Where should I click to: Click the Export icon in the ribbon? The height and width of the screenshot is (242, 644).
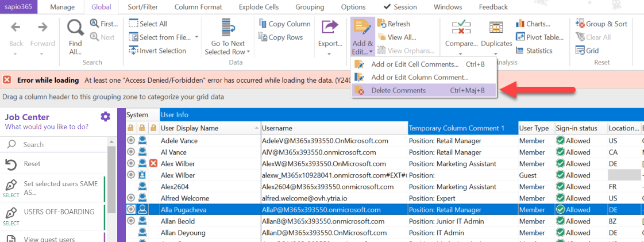tap(330, 28)
